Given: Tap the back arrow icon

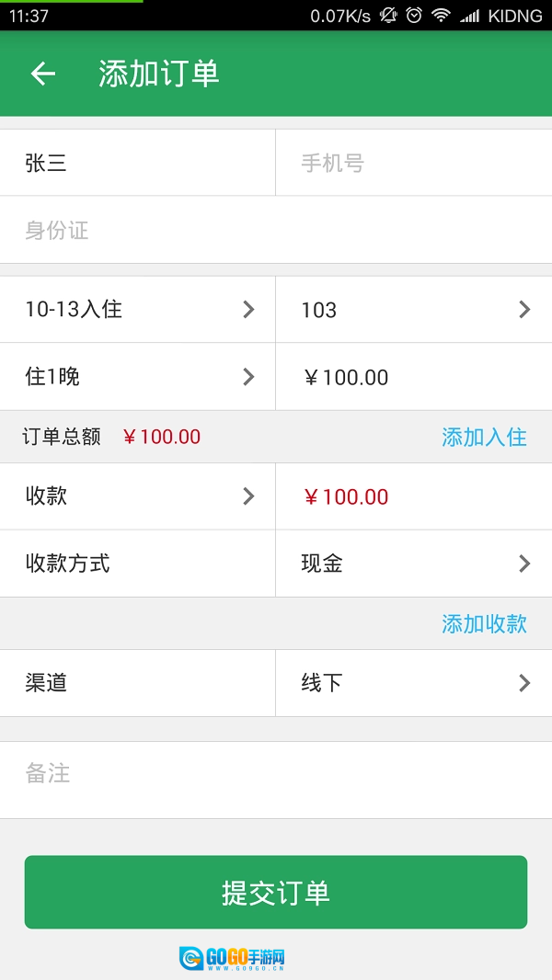Looking at the screenshot, I should (x=43, y=74).
